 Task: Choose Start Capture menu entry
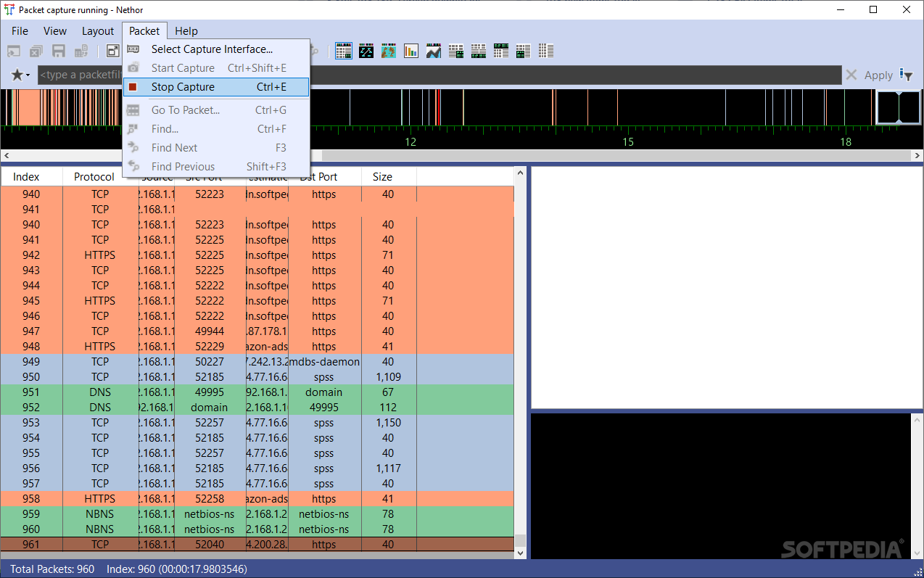216,68
